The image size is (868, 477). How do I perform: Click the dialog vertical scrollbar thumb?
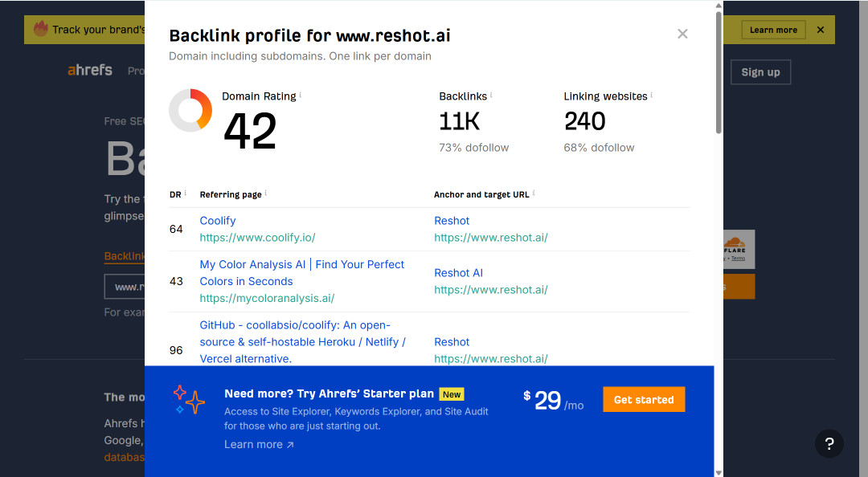coord(719,72)
